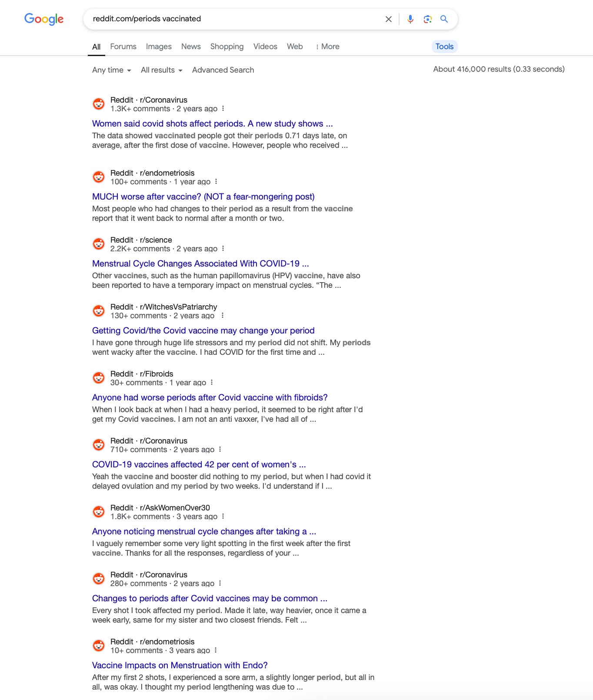Screen dimensions: 593x700
Task: Open Google Lens image search icon
Action: click(x=427, y=19)
